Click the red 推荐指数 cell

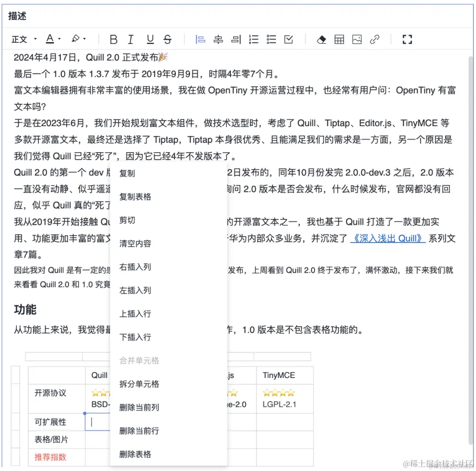(x=57, y=457)
